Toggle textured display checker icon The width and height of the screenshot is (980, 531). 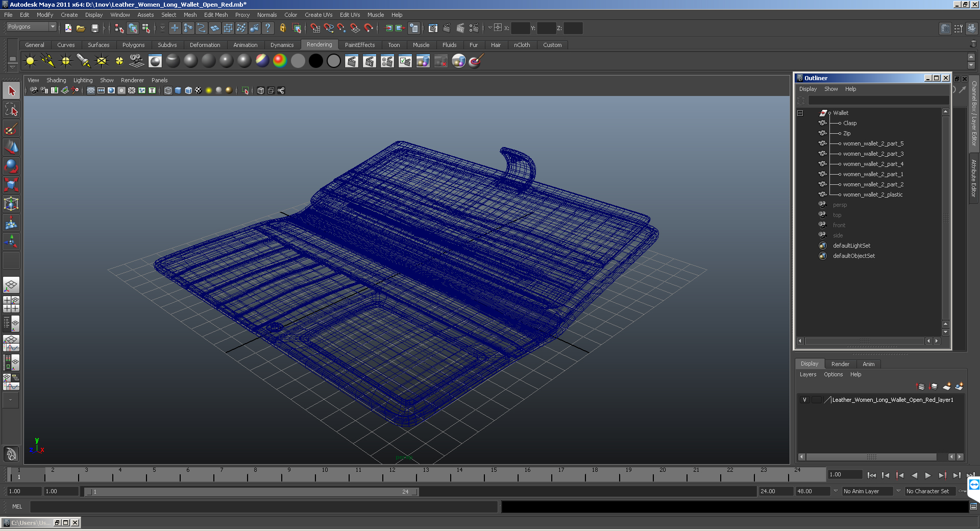tap(199, 90)
